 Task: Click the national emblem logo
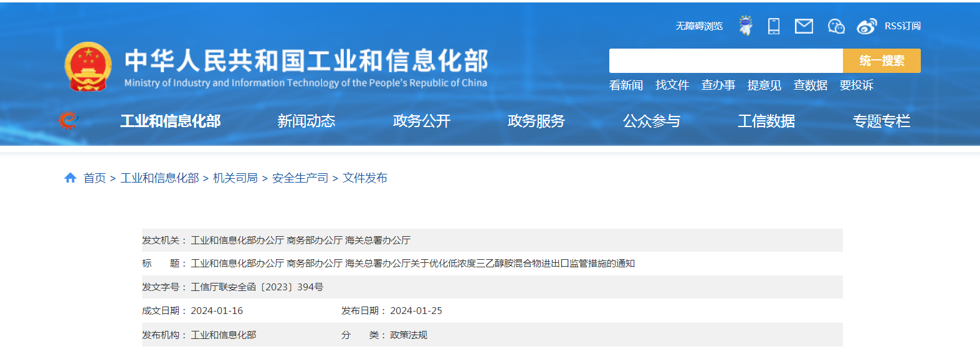point(88,67)
